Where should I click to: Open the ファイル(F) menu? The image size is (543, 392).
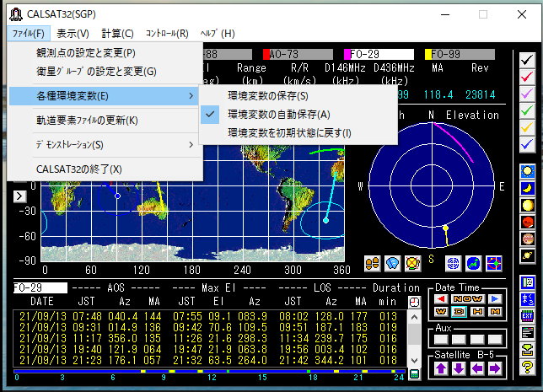[x=29, y=34]
